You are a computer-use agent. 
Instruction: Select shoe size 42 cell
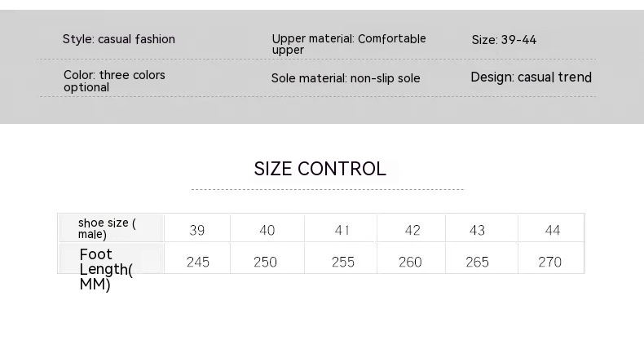tap(412, 230)
